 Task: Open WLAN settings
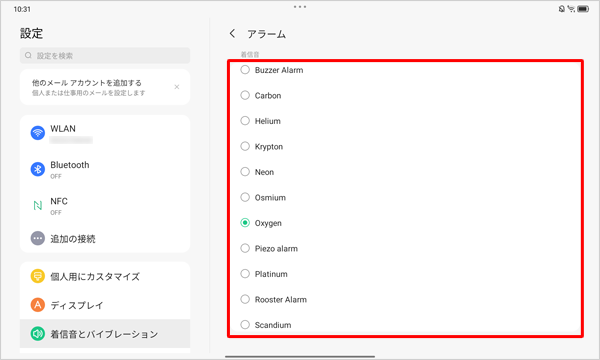pyautogui.click(x=105, y=133)
